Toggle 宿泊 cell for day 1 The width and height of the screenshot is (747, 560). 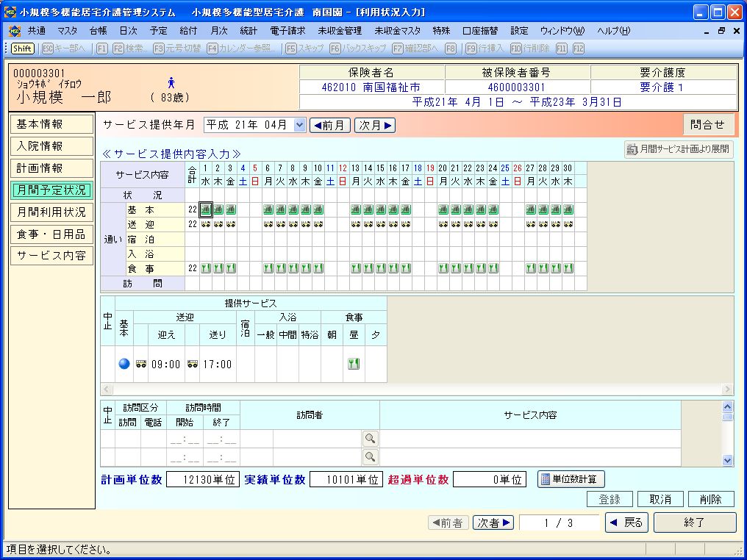(206, 239)
